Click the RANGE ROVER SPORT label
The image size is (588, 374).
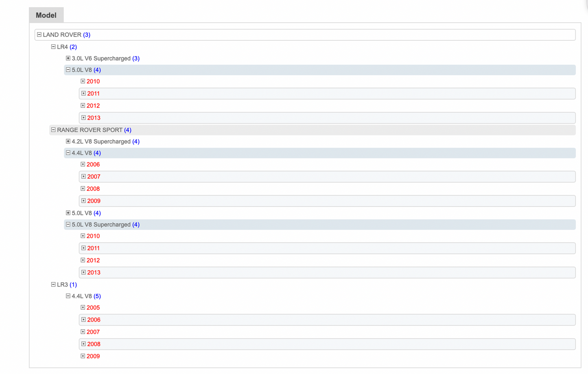click(x=90, y=130)
